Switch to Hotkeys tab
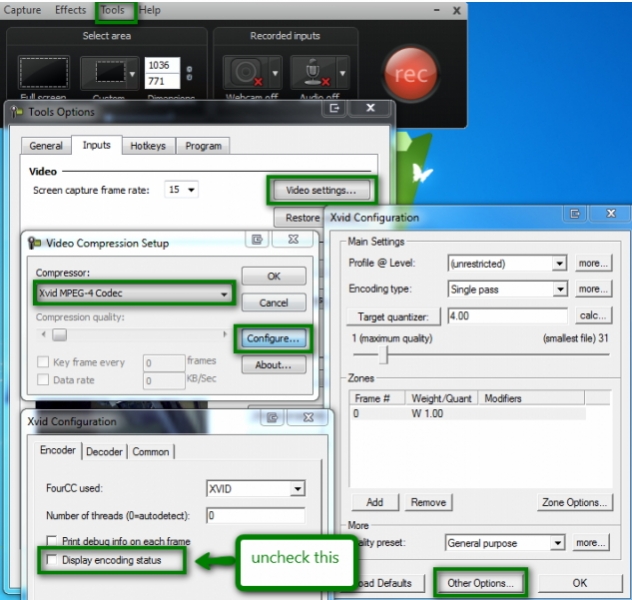 [148, 146]
